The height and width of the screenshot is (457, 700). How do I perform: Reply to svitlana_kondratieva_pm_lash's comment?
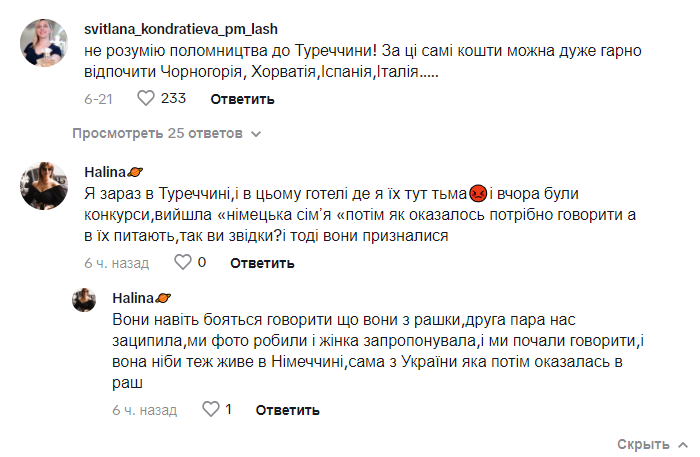242,99
